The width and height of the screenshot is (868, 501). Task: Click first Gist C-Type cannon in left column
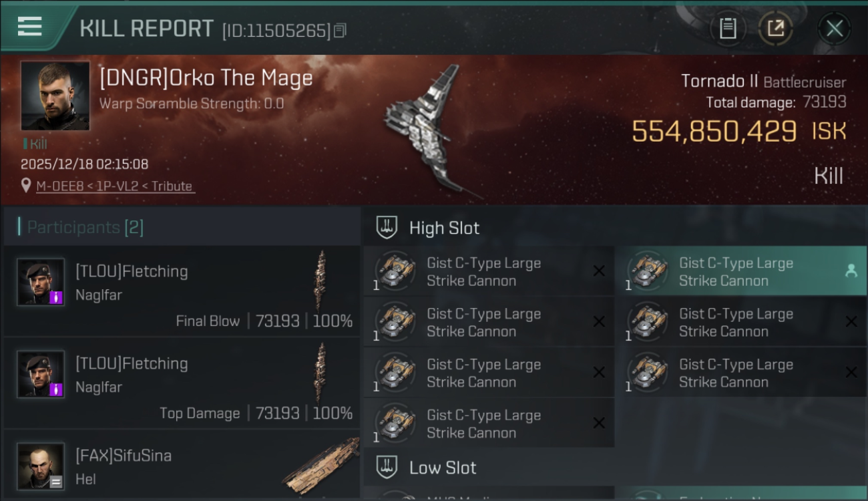488,271
